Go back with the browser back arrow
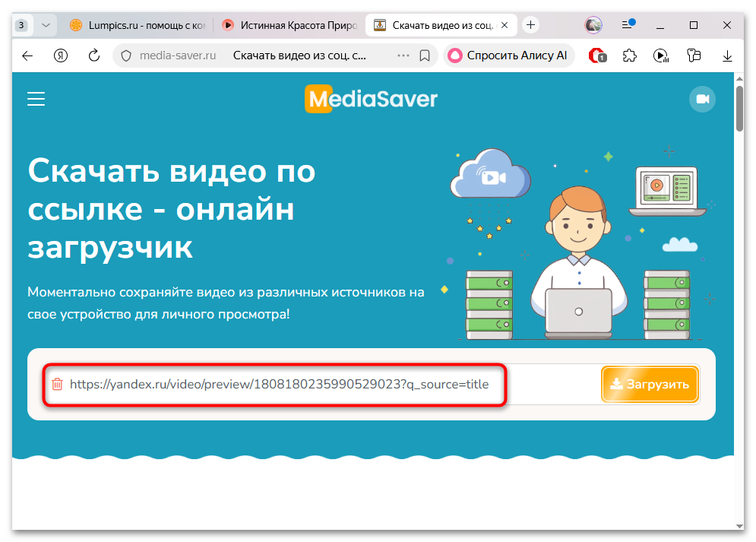Image resolution: width=756 pixels, height=542 pixels. tap(27, 56)
